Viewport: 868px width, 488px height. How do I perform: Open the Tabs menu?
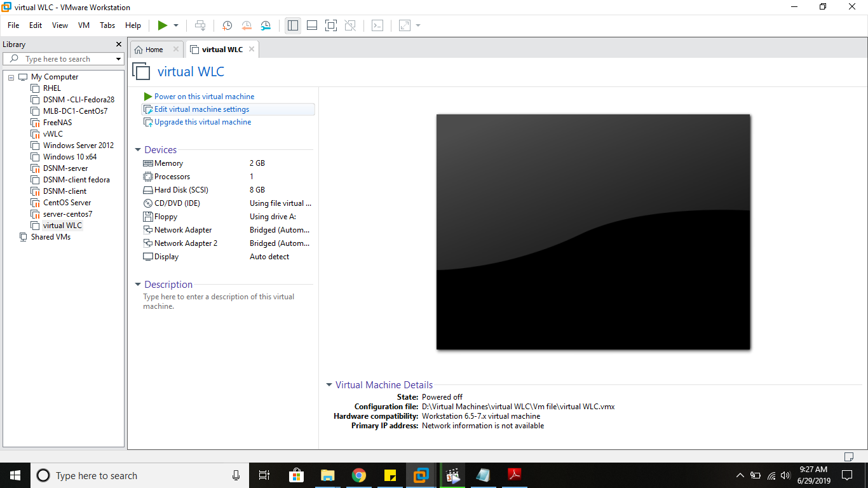tap(107, 25)
